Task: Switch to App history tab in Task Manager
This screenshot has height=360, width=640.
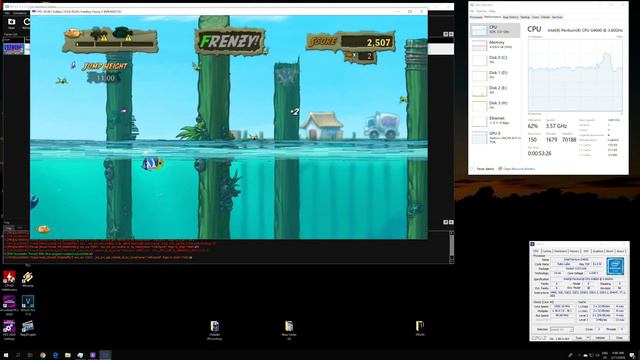Action: pyautogui.click(x=511, y=17)
